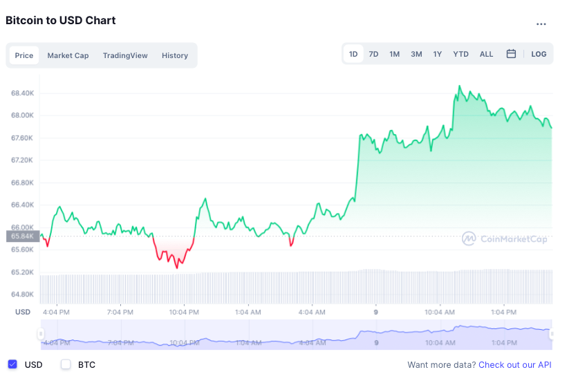The width and height of the screenshot is (567, 392).
Task: Show the 1Y price history
Action: tap(438, 54)
